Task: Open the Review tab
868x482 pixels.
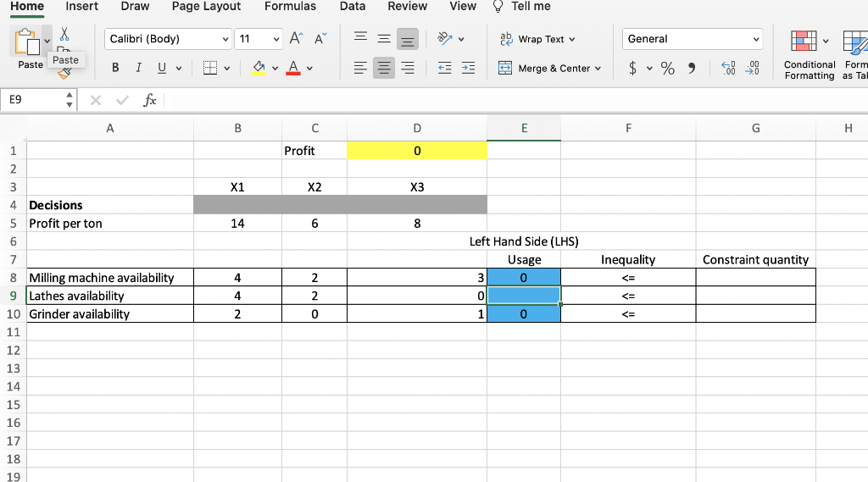Action: 408,7
